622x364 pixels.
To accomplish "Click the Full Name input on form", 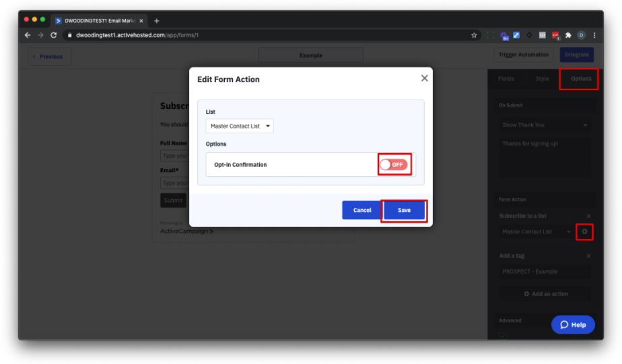I will pyautogui.click(x=174, y=156).
